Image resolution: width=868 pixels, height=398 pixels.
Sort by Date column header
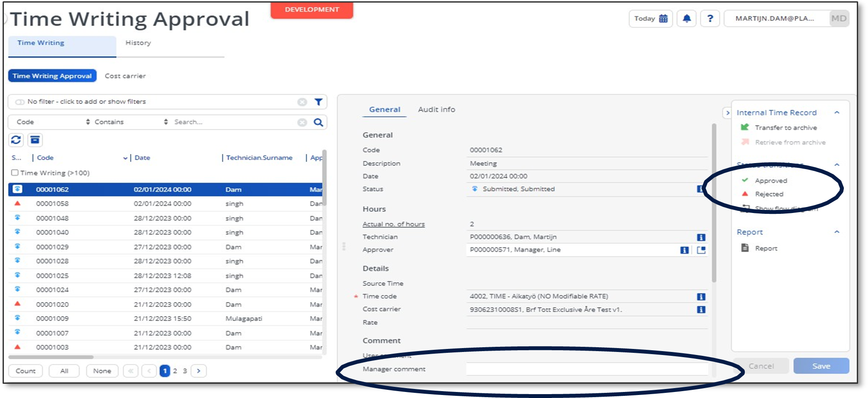[142, 158]
